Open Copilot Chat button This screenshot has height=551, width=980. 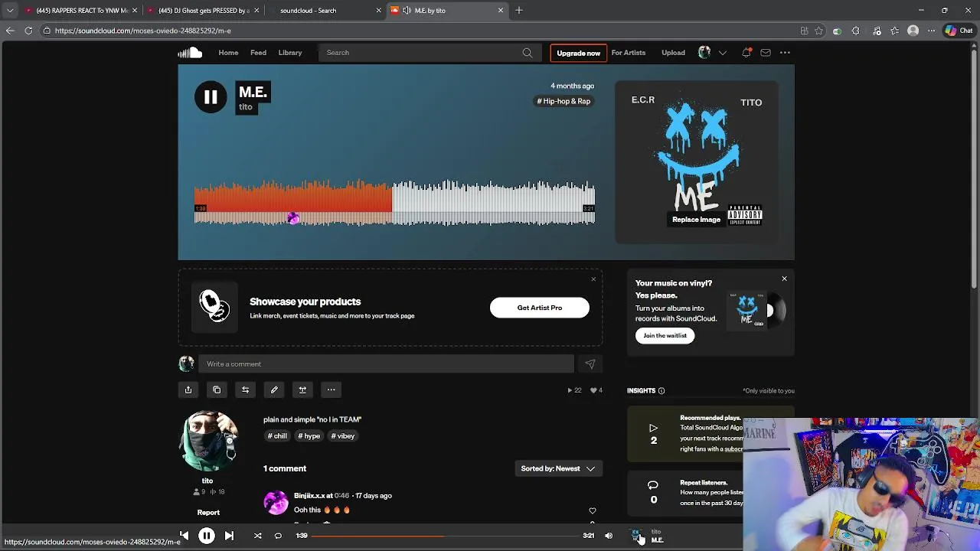click(x=959, y=31)
